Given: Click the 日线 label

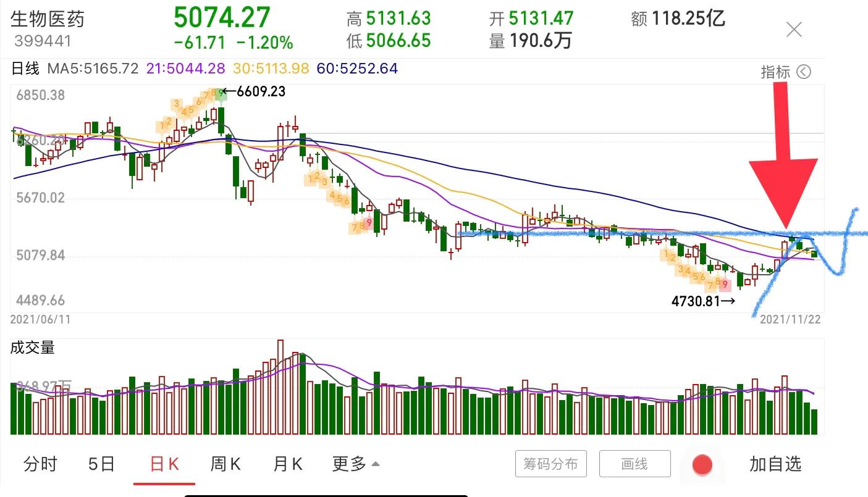Looking at the screenshot, I should tap(25, 69).
